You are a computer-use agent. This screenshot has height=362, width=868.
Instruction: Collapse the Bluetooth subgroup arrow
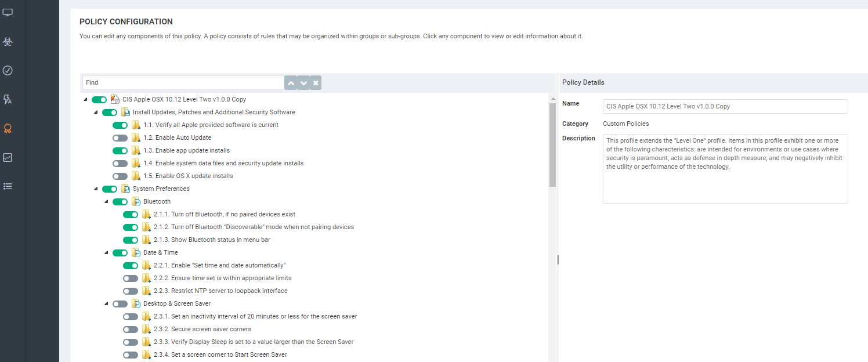click(107, 202)
